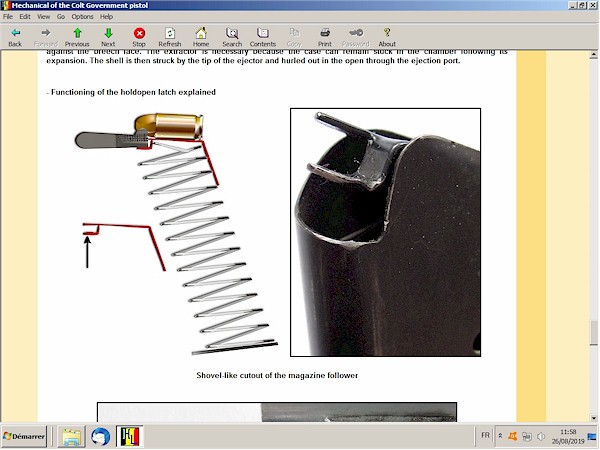600x450 pixels.
Task: Open the Thunderbird taskbar icon
Action: coord(101,437)
